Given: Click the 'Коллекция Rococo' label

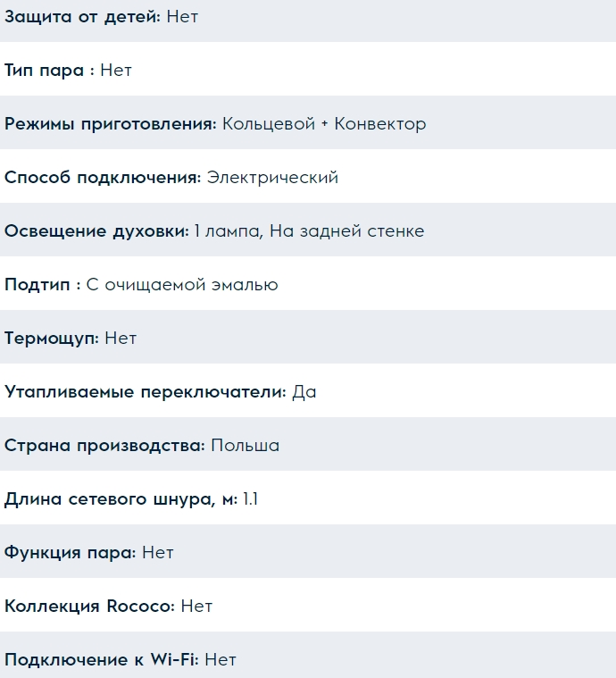Looking at the screenshot, I should pyautogui.click(x=89, y=607).
